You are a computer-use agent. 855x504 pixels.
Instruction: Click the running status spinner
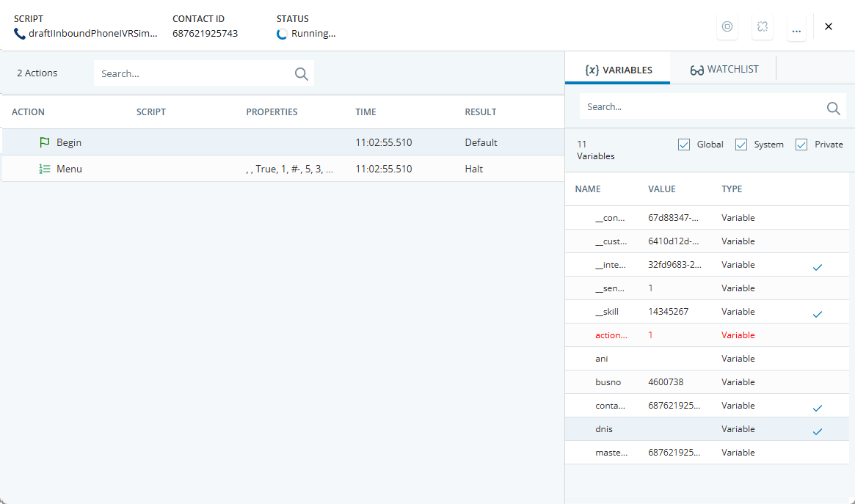click(282, 34)
